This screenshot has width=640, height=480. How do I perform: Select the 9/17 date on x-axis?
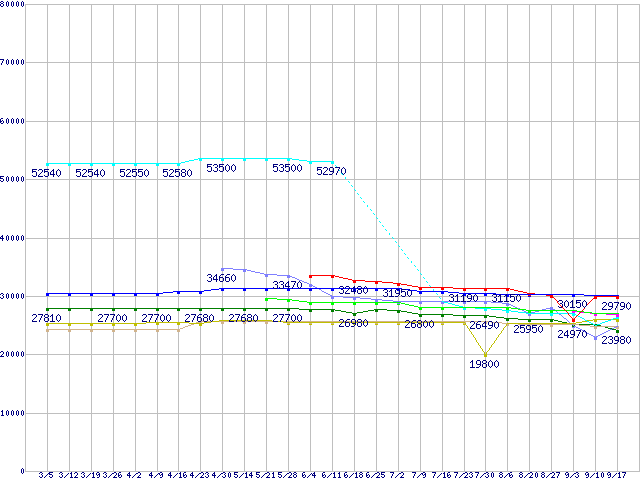point(617,474)
